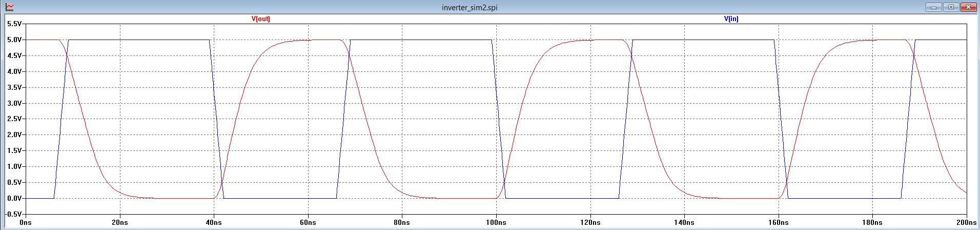Click the 40ns time axis label

[x=214, y=223]
